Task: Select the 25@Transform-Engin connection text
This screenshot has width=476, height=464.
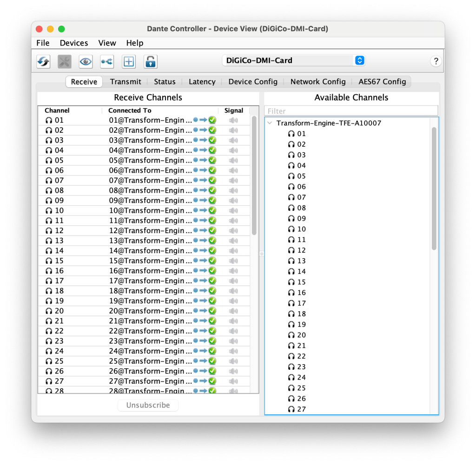Action: (x=150, y=361)
